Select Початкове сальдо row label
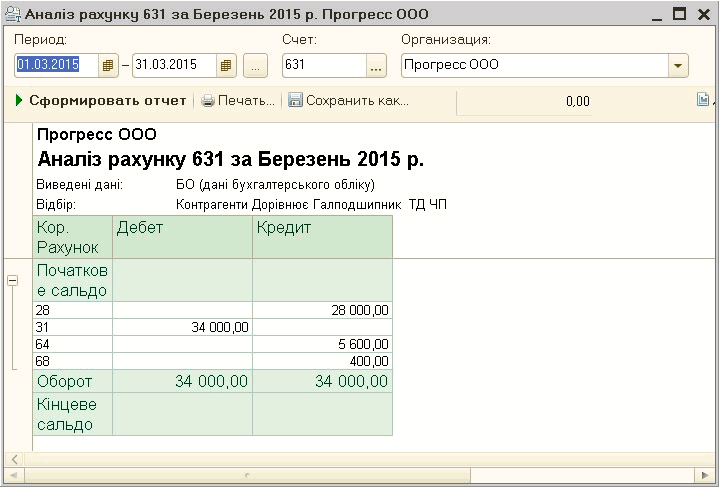Image resolution: width=719 pixels, height=487 pixels. (72, 280)
